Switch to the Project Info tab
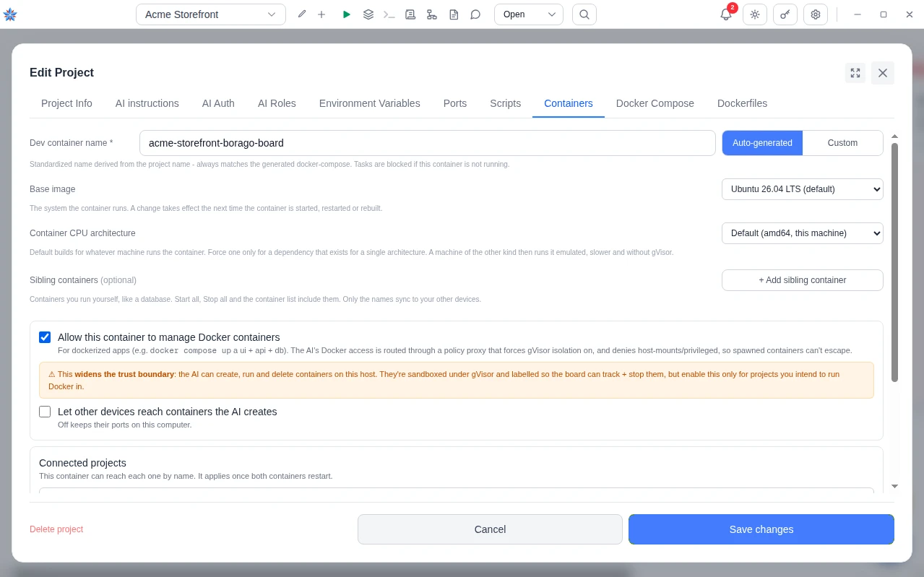Image resolution: width=924 pixels, height=577 pixels. [66, 103]
